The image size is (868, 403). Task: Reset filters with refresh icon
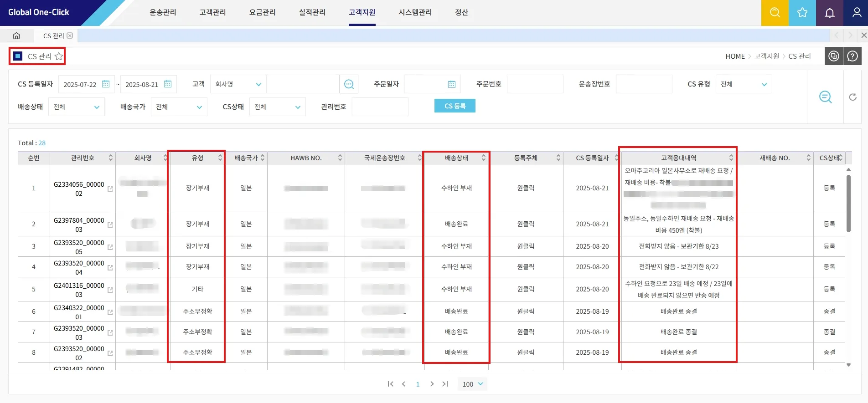pyautogui.click(x=852, y=97)
